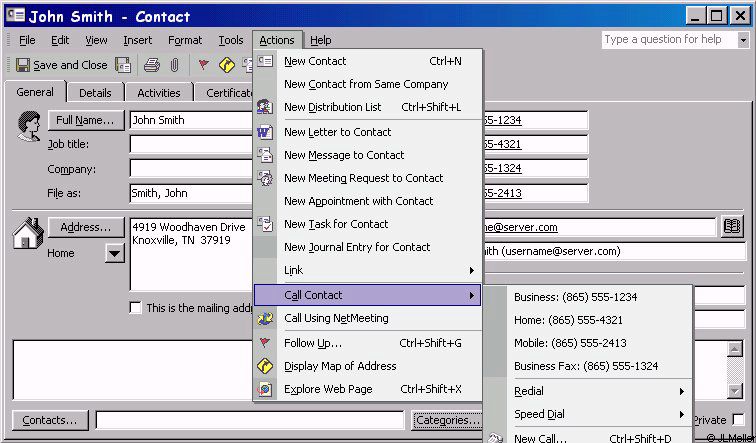Click the Contacts button

tap(50, 420)
